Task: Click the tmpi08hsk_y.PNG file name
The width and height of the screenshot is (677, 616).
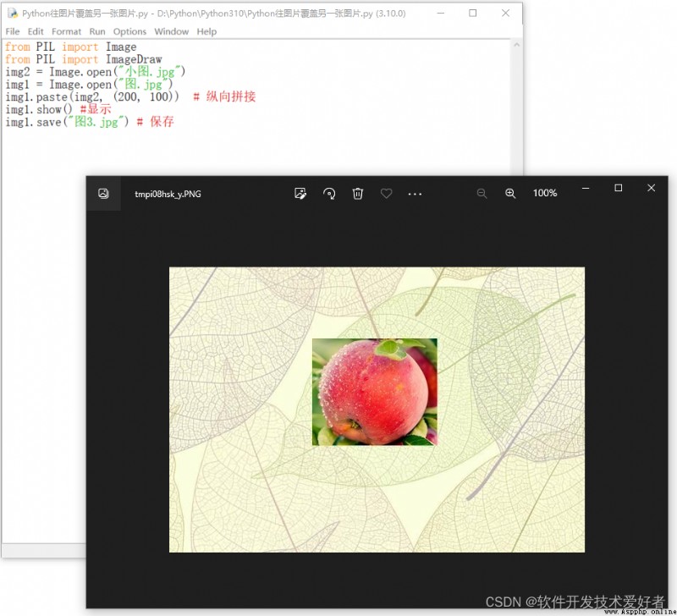Action: [168, 194]
